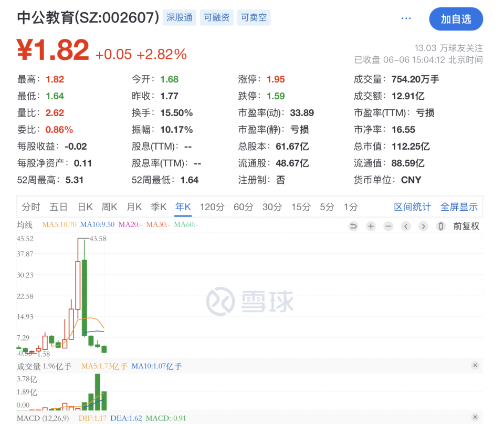This screenshot has width=504, height=424.
Task: Select the 5分 interval
Action: click(327, 207)
